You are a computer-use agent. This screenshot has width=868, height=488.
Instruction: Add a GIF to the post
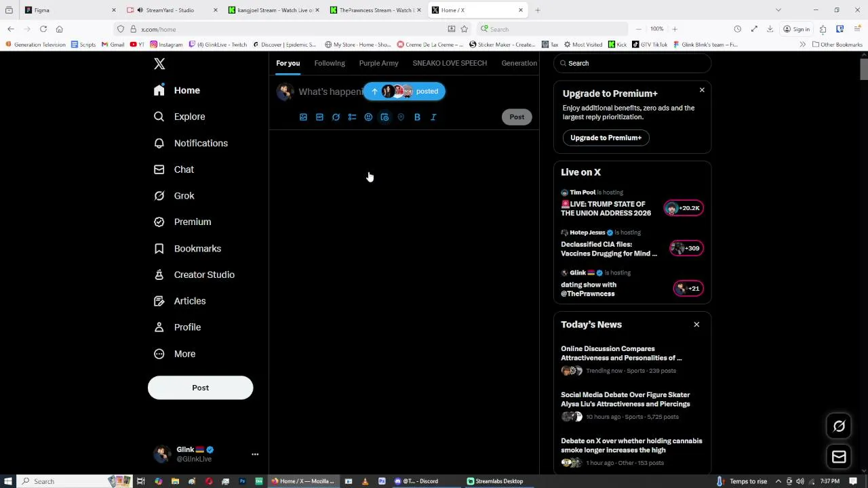(319, 117)
